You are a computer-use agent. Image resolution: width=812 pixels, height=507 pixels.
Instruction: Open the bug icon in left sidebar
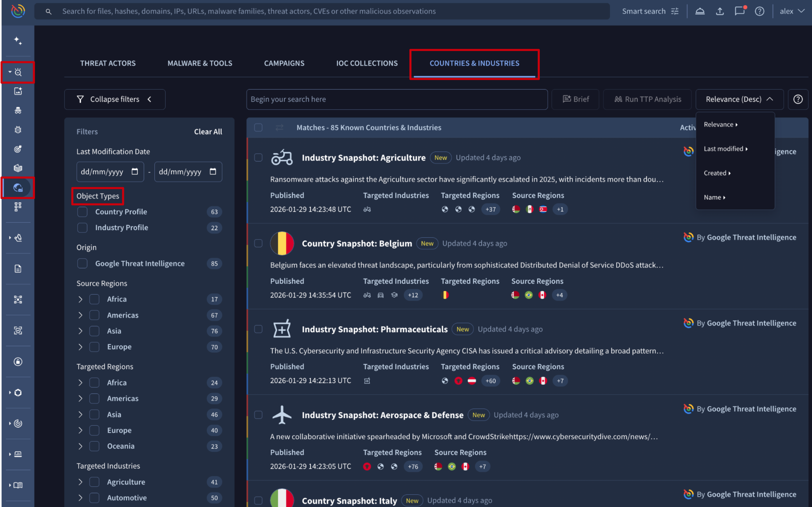[18, 130]
